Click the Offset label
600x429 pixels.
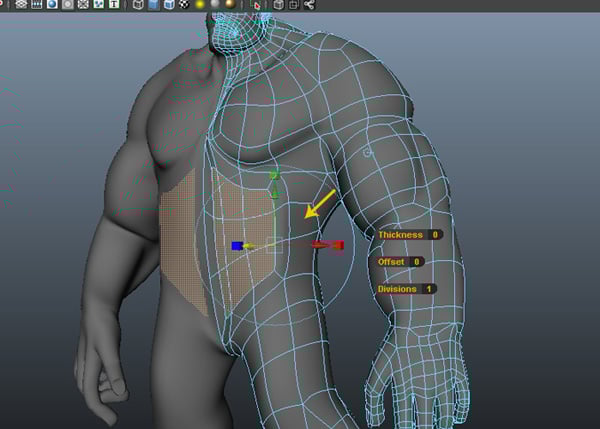click(x=391, y=262)
